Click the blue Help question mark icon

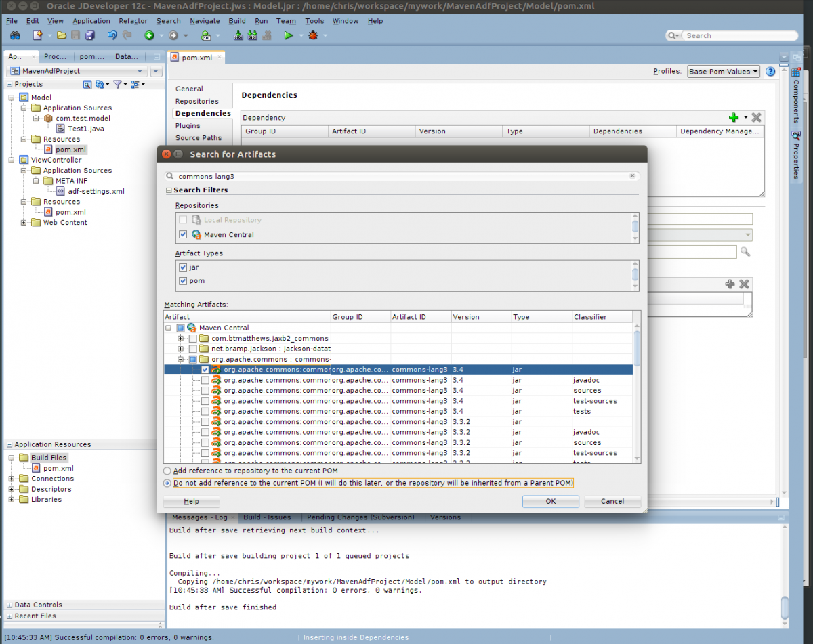[x=770, y=71]
